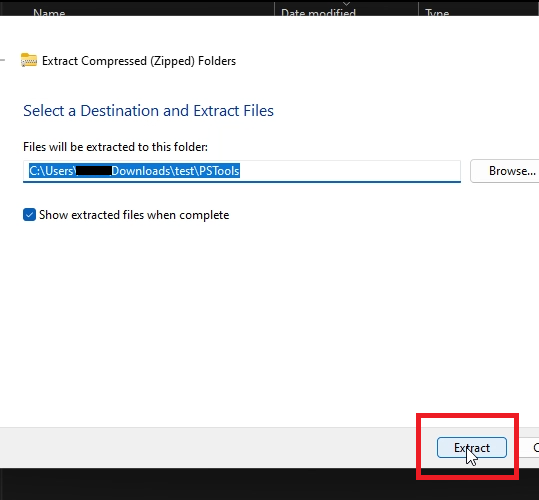Screen dimensions: 539x500
Task: Sort files by the Name column header
Action: click(x=49, y=13)
